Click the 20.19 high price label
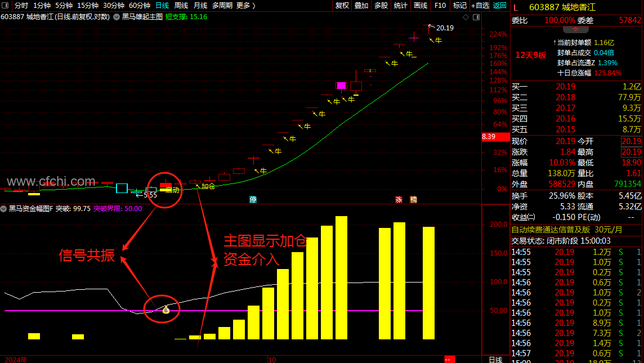 point(445,28)
